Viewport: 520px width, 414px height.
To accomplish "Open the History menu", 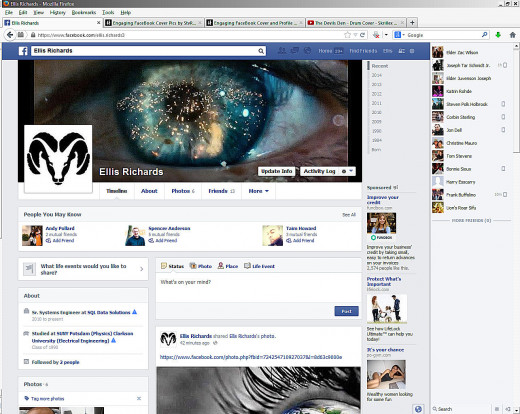I will (x=58, y=12).
